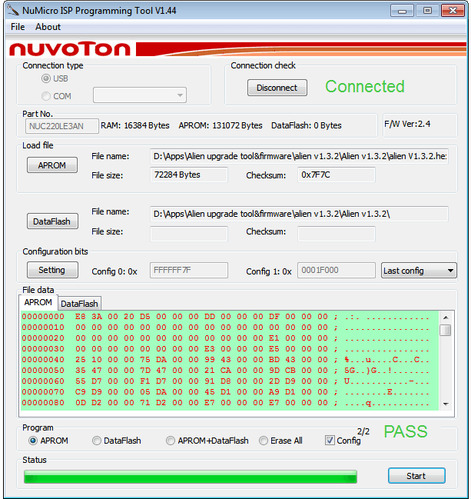The image size is (471, 499).
Task: Toggle the Config checkbox
Action: pyautogui.click(x=330, y=440)
